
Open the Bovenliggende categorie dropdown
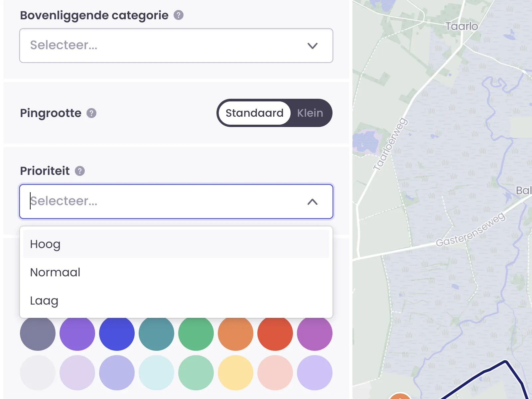[176, 46]
